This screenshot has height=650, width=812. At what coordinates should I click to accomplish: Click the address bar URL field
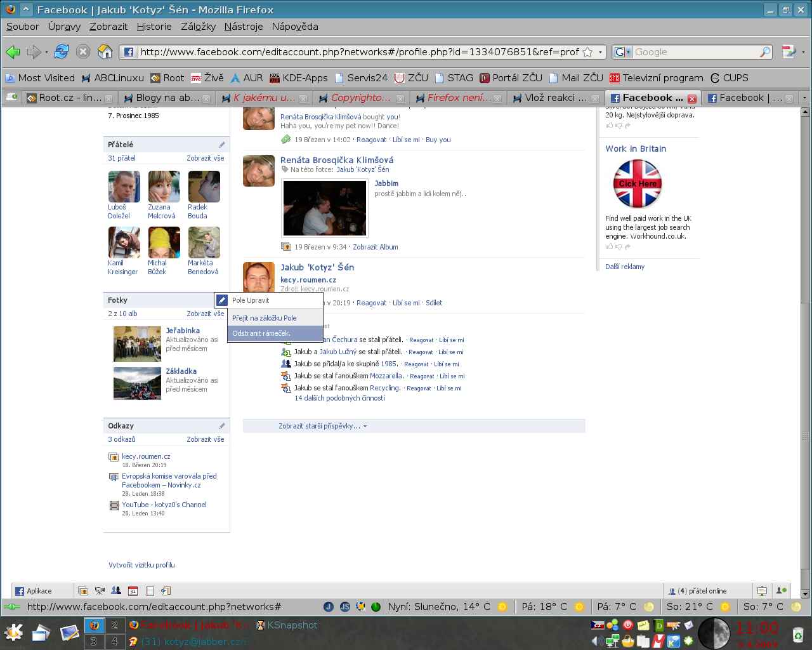click(x=360, y=52)
